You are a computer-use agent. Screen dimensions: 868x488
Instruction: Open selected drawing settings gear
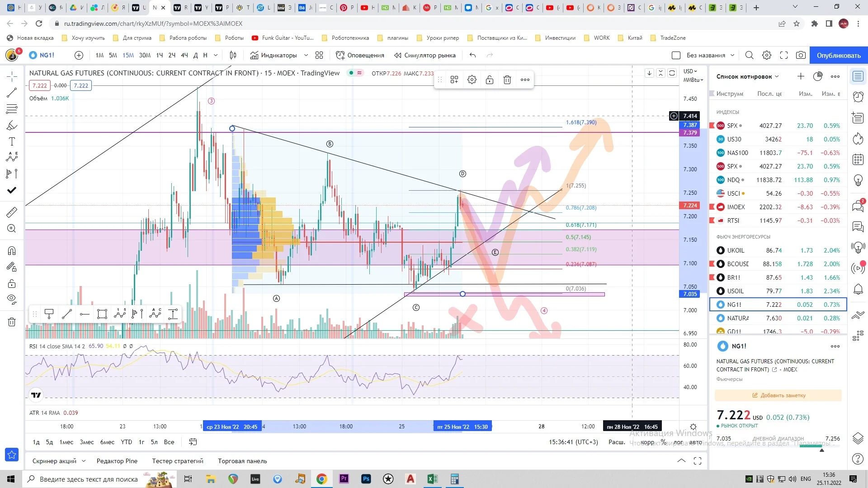coord(472,80)
